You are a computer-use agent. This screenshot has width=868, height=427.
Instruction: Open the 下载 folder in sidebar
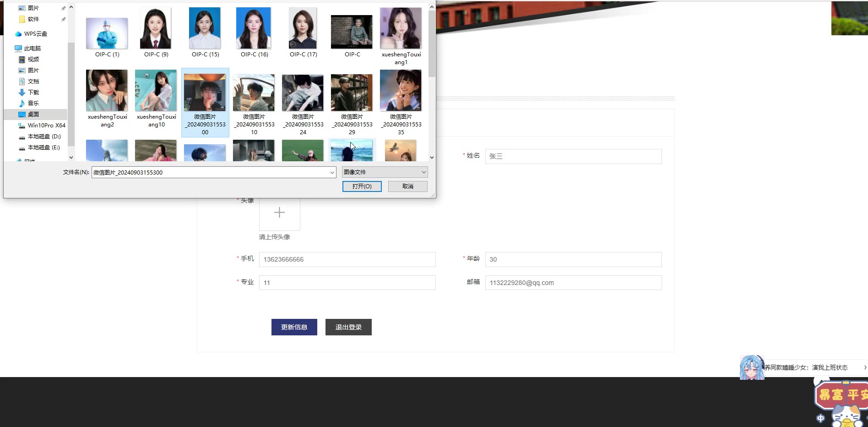(x=33, y=93)
